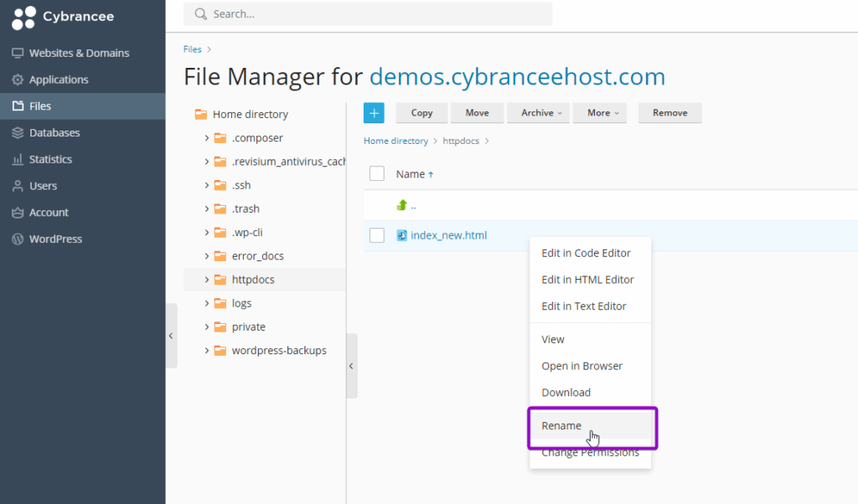Click the .wp-cli folder icon
858x504 pixels.
(220, 232)
